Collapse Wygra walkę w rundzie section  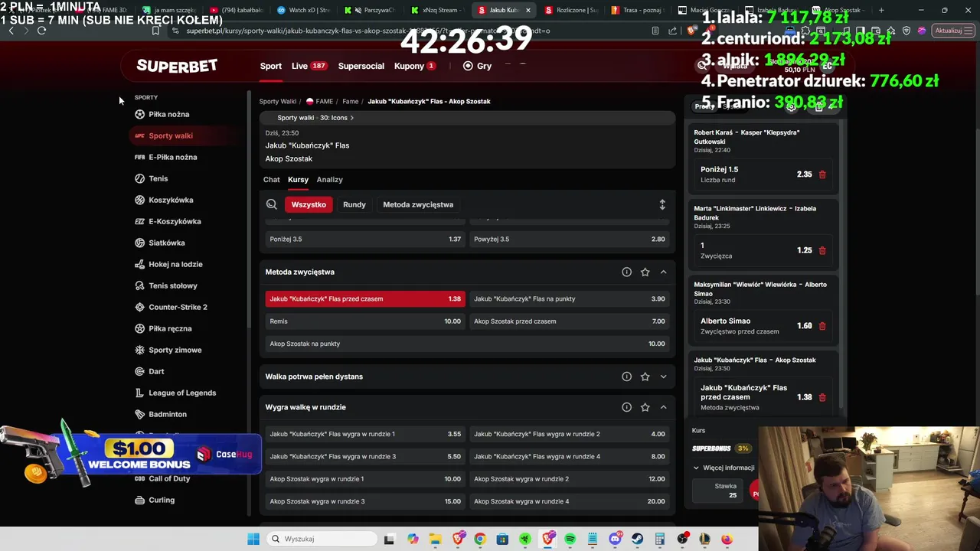663,407
